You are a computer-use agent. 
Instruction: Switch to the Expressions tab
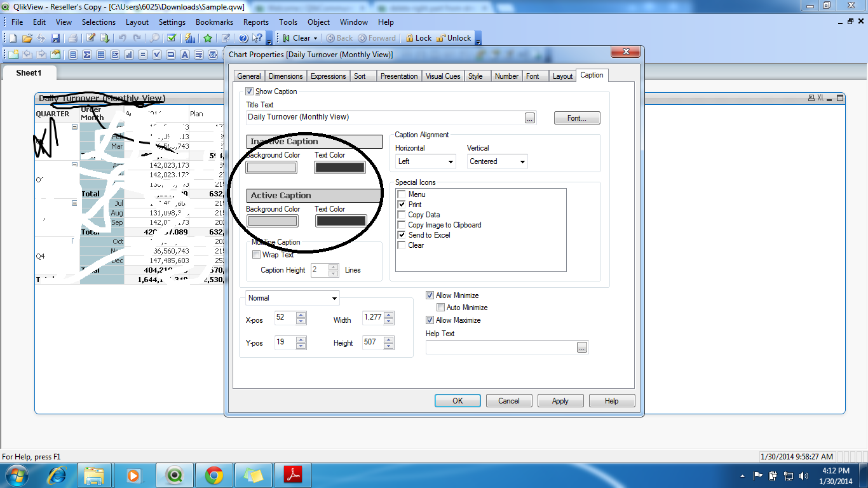click(329, 76)
